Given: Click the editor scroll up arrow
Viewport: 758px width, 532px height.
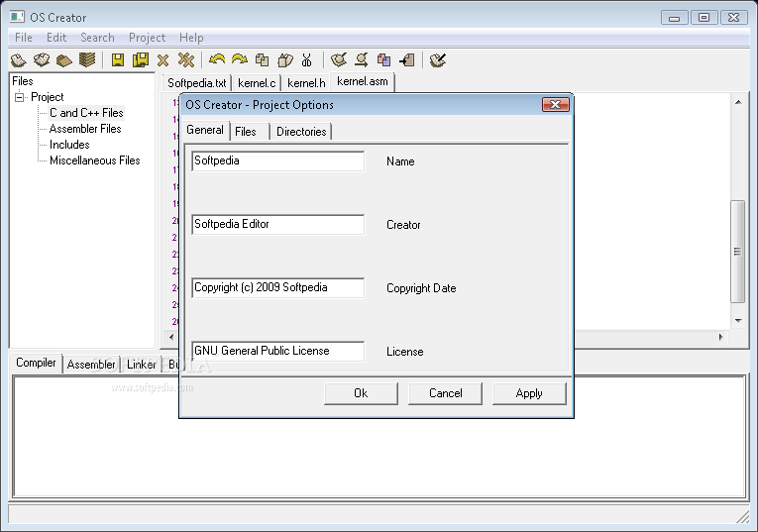Looking at the screenshot, I should (738, 102).
